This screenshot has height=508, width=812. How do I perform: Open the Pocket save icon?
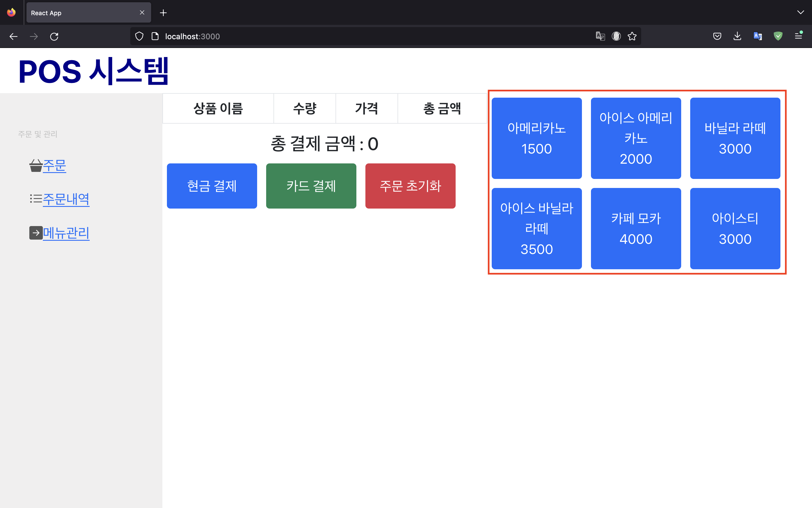(717, 36)
